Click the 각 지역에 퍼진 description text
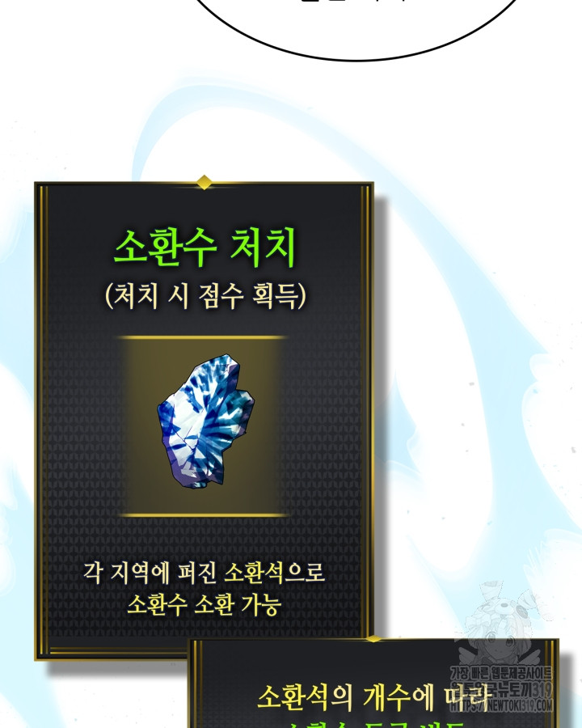Image resolution: width=582 pixels, height=728 pixels. pyautogui.click(x=150, y=572)
